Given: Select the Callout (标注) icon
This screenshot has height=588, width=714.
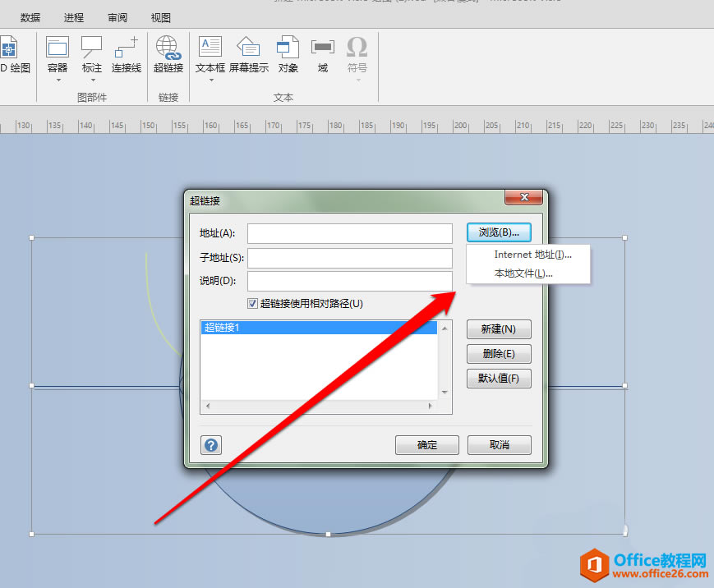Looking at the screenshot, I should pyautogui.click(x=92, y=48).
